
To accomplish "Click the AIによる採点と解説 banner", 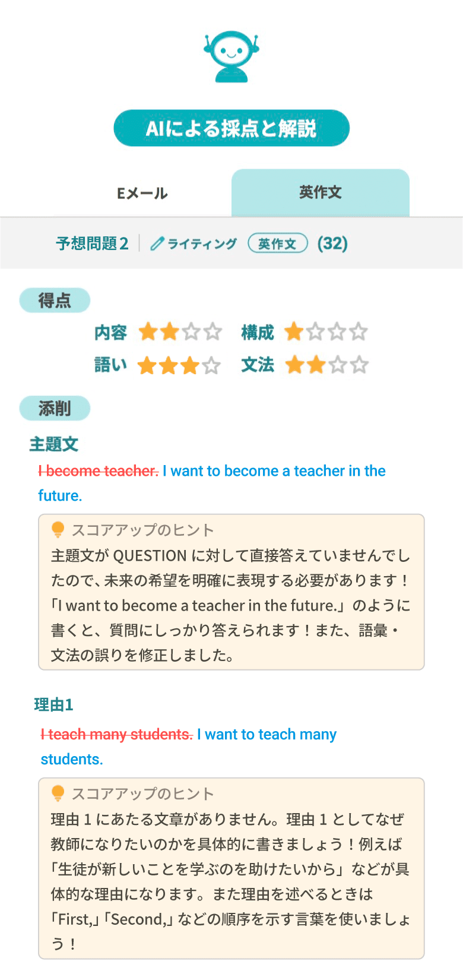I will tap(231, 128).
